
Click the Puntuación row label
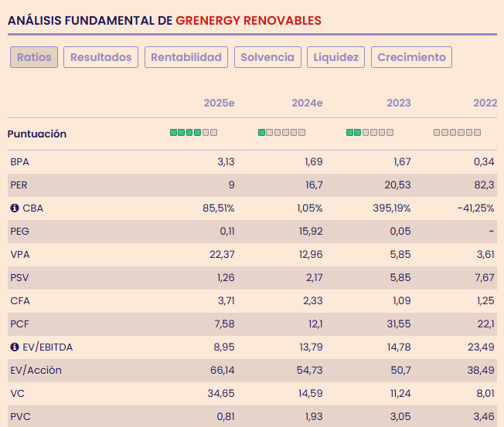click(x=37, y=134)
